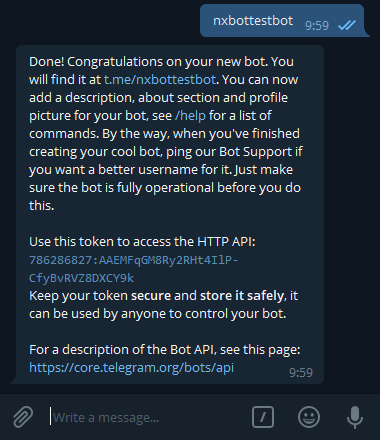Click the 'For a description of the Bot API' line

[165, 350]
